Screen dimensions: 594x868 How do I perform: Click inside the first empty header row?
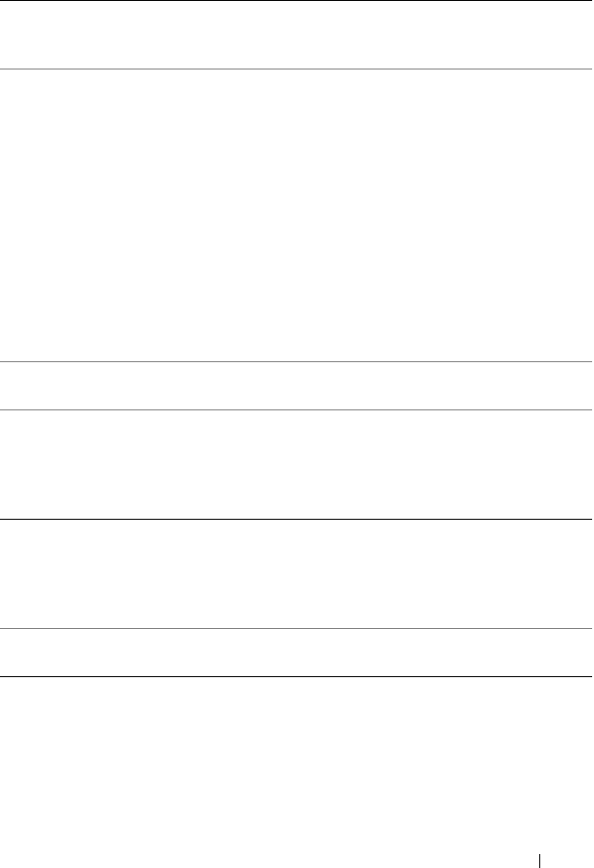pyautogui.click(x=297, y=34)
